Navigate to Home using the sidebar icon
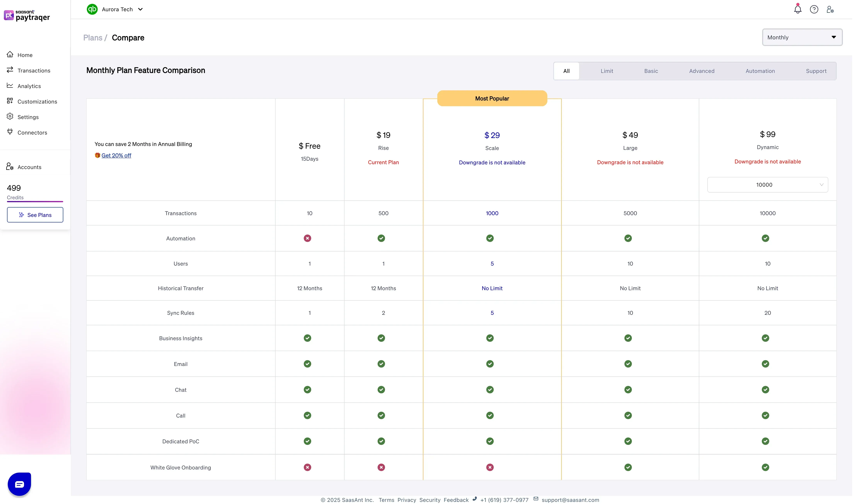The height and width of the screenshot is (504, 868). click(24, 55)
